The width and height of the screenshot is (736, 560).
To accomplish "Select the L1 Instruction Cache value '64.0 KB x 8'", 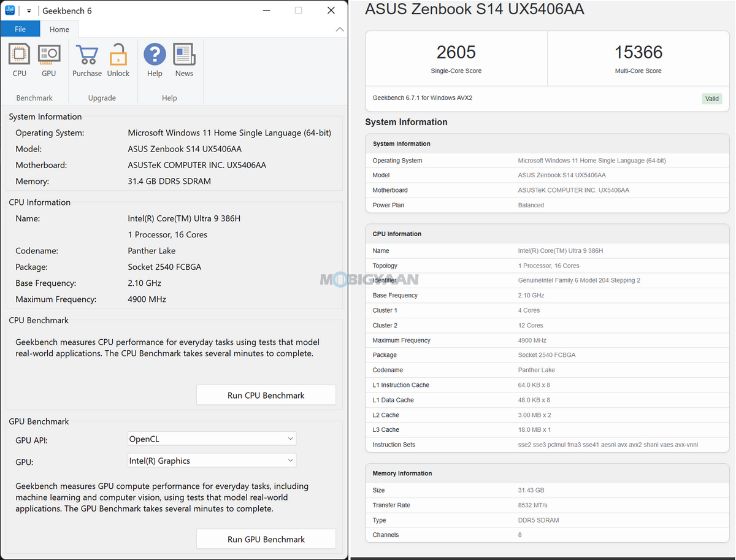I will 534,385.
